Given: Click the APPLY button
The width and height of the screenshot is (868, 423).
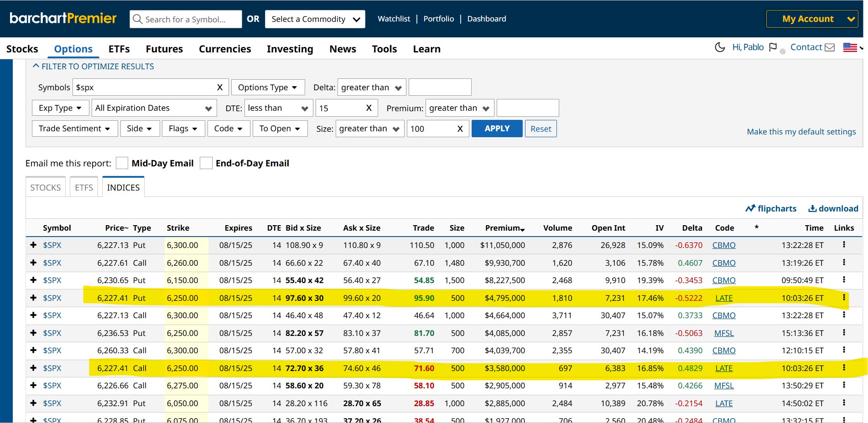Looking at the screenshot, I should 497,129.
